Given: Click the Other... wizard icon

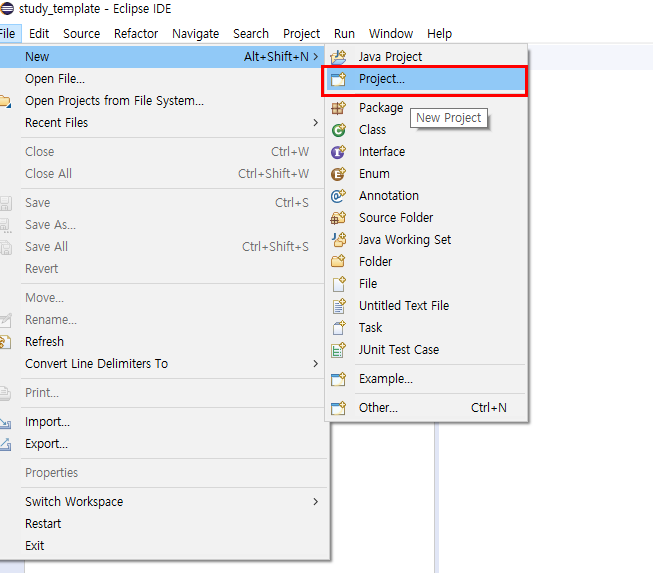Looking at the screenshot, I should (338, 408).
